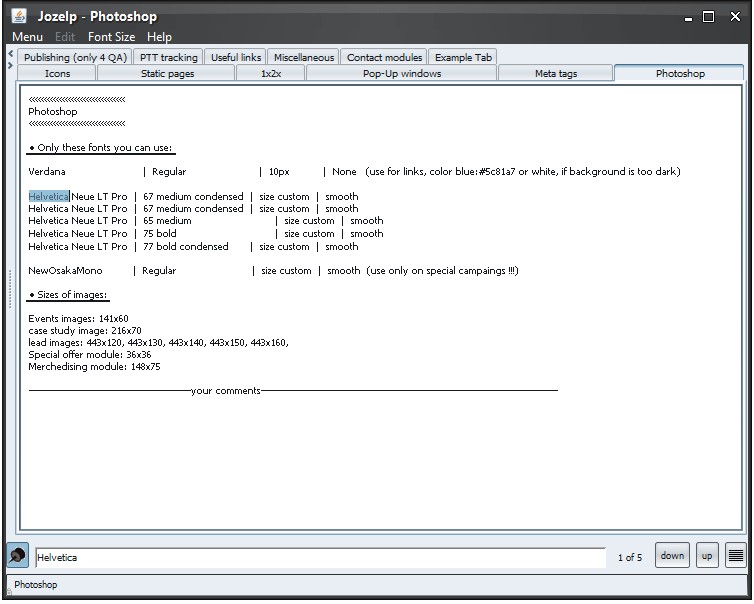Click the Photoshop title in the text area
The image size is (754, 604).
pyautogui.click(x=52, y=112)
